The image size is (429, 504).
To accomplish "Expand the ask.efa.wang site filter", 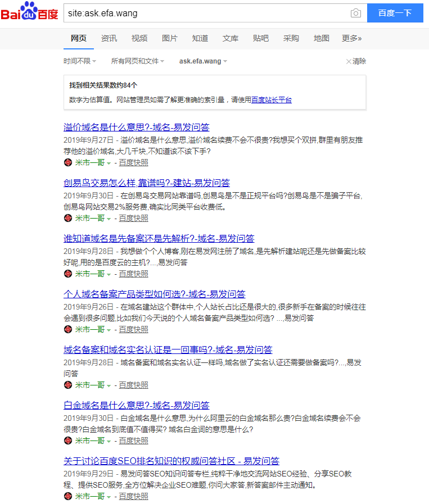I will tap(203, 61).
